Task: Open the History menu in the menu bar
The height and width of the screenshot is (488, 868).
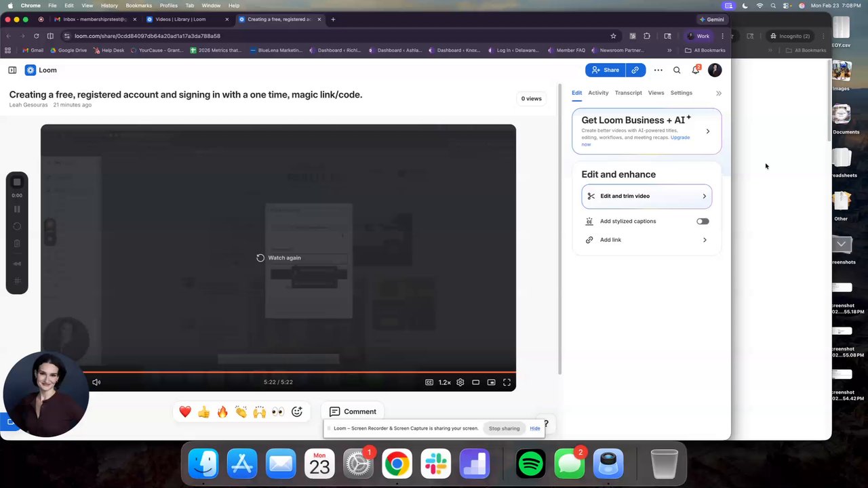Action: pos(109,5)
